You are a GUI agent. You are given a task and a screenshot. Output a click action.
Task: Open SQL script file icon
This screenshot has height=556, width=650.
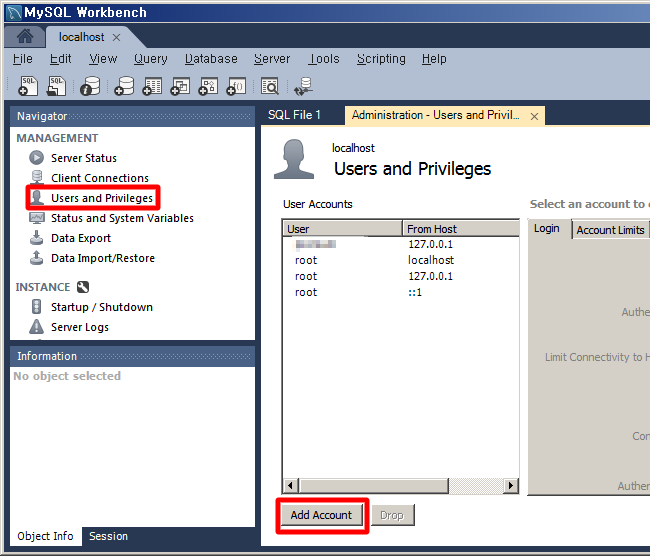(x=56, y=86)
